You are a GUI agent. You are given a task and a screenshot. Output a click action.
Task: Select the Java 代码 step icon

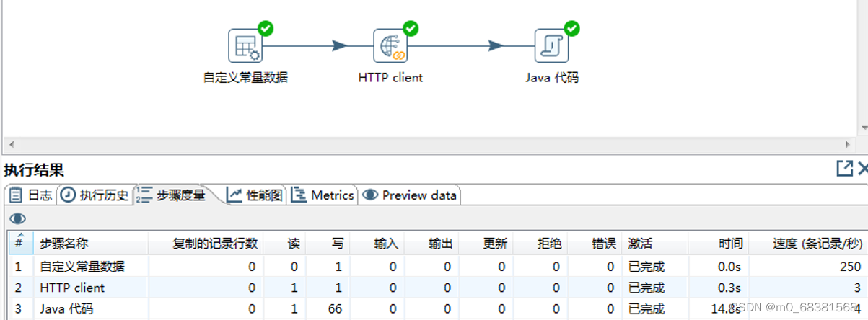click(x=551, y=46)
